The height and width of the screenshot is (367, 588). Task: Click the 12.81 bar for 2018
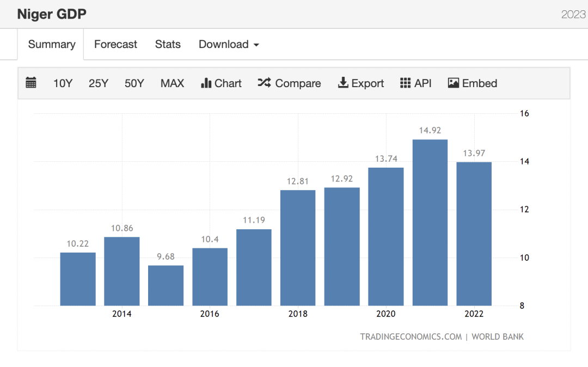click(298, 248)
